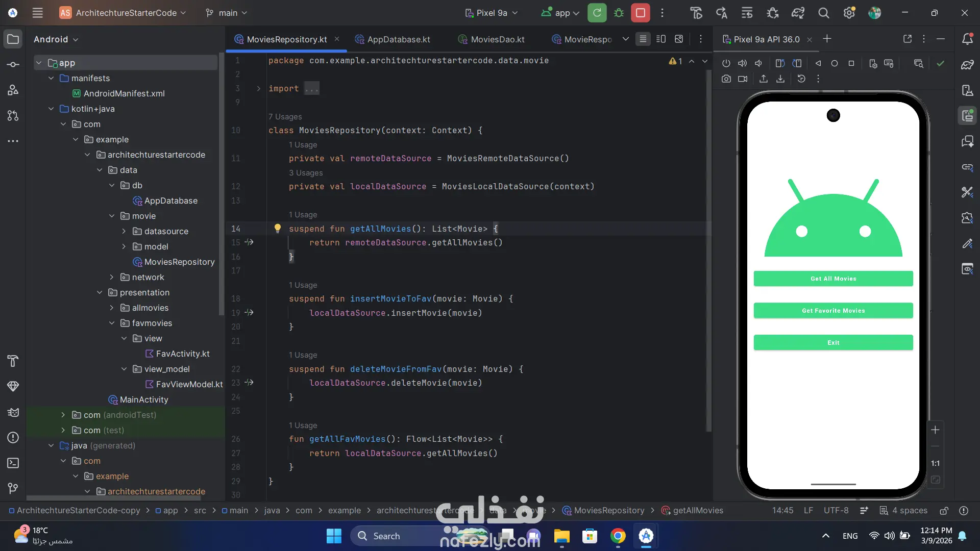The width and height of the screenshot is (980, 551).
Task: Click the Windows taskbar Search box
Action: click(386, 536)
